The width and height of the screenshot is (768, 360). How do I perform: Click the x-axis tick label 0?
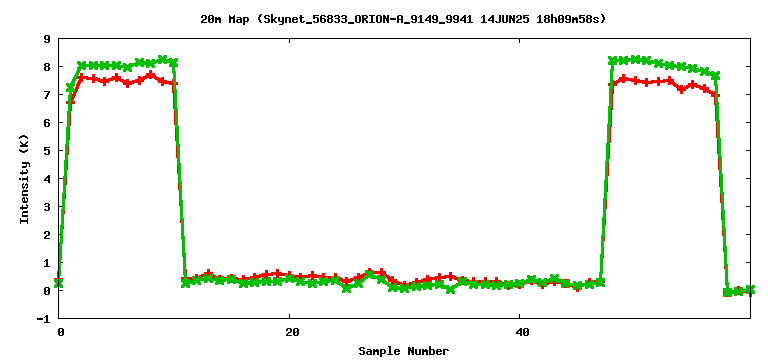(x=61, y=332)
